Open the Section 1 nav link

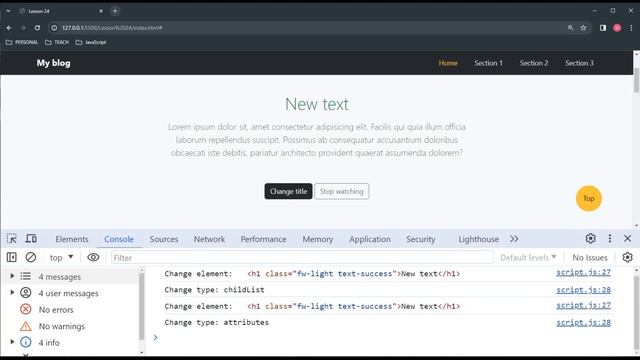[488, 63]
